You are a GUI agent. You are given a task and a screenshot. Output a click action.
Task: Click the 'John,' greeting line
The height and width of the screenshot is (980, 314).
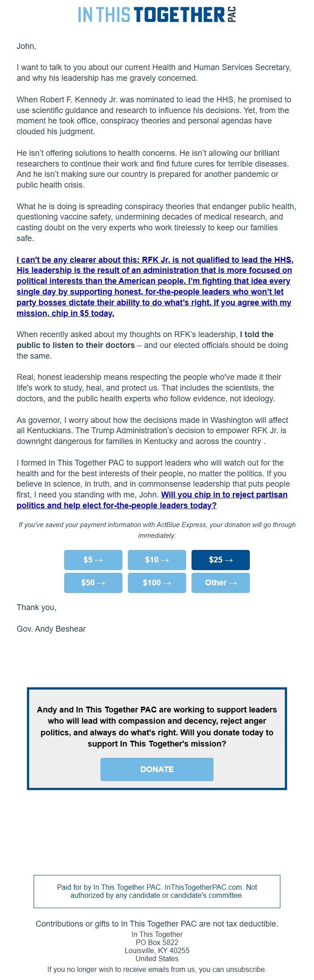pyautogui.click(x=26, y=46)
